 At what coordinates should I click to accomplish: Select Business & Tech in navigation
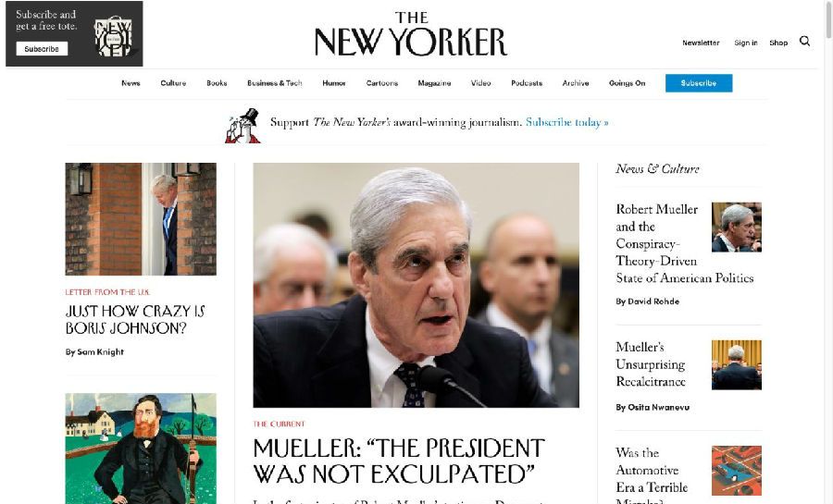tap(275, 83)
